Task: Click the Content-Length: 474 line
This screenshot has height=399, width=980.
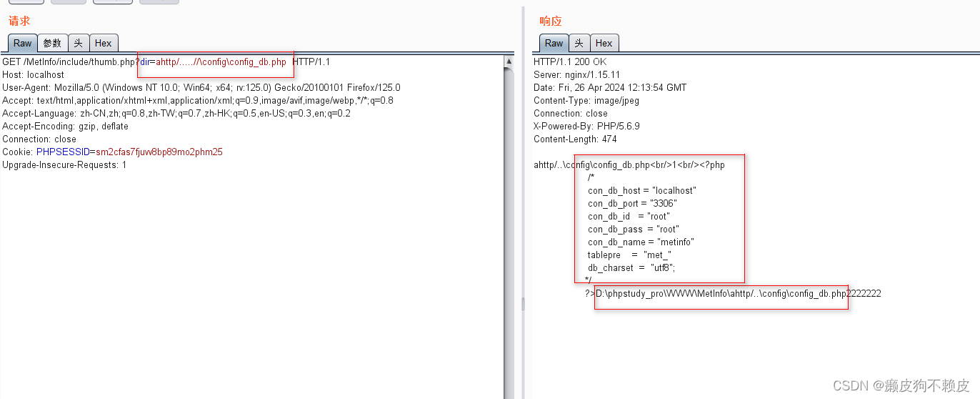Action: click(x=575, y=139)
